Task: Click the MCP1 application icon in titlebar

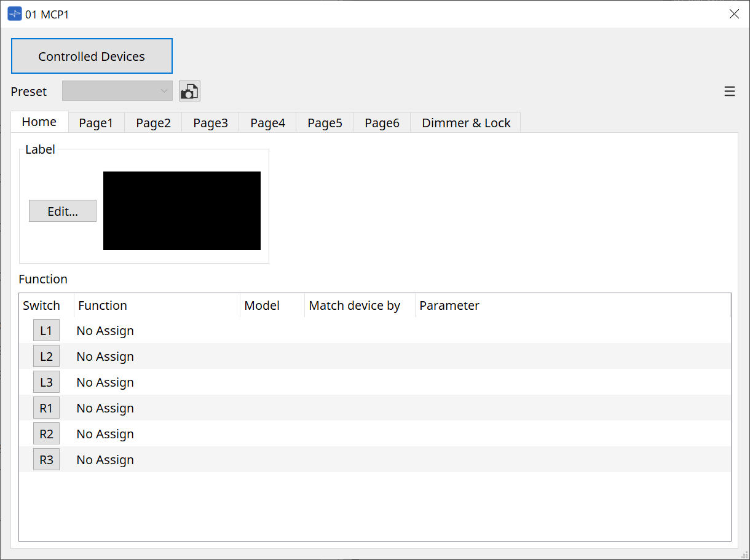Action: (14, 13)
